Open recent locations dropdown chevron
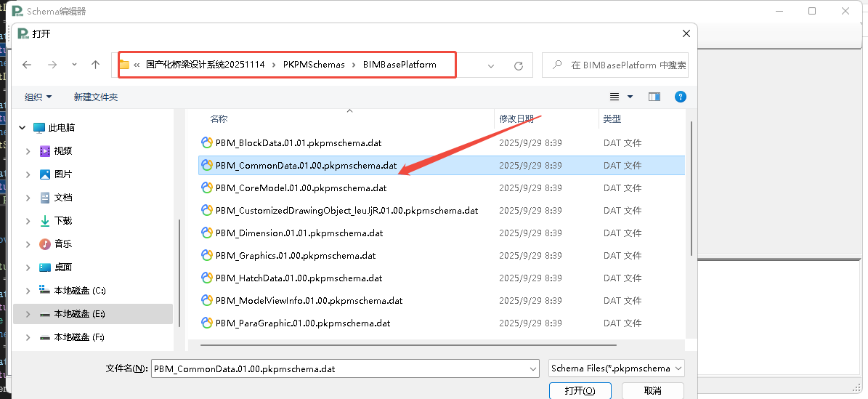Image resolution: width=868 pixels, height=399 pixels. point(74,65)
